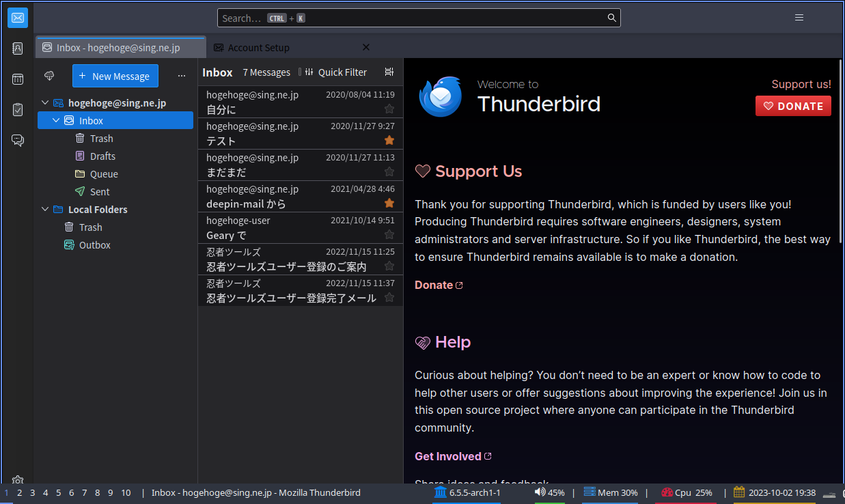845x504 pixels.
Task: Open message dated 2022/11/15 11:25
Action: pos(301,260)
